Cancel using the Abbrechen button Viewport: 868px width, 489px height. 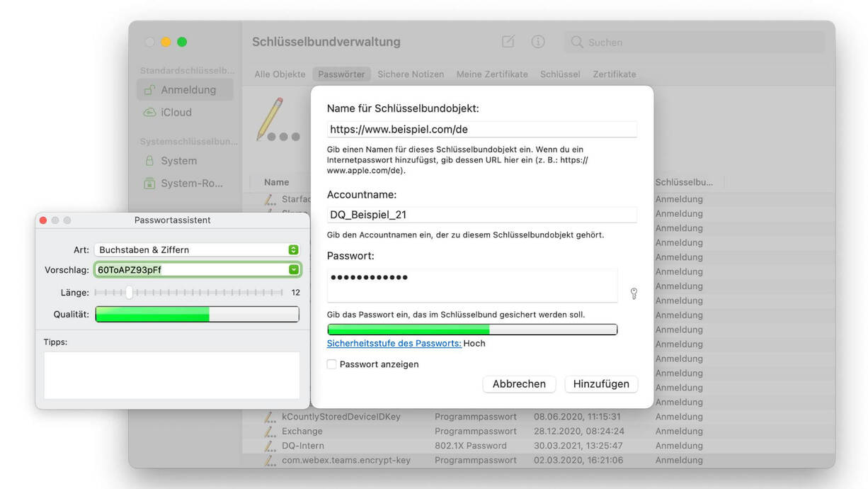coord(519,383)
